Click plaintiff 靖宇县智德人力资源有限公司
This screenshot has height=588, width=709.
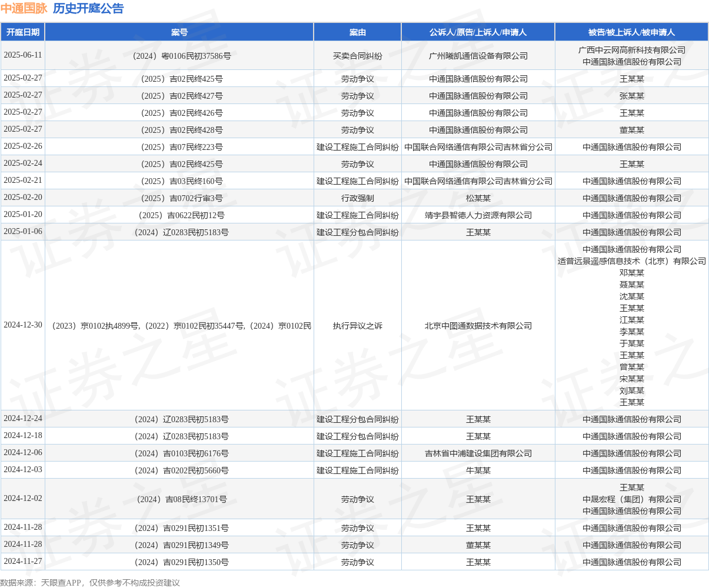[x=478, y=215]
